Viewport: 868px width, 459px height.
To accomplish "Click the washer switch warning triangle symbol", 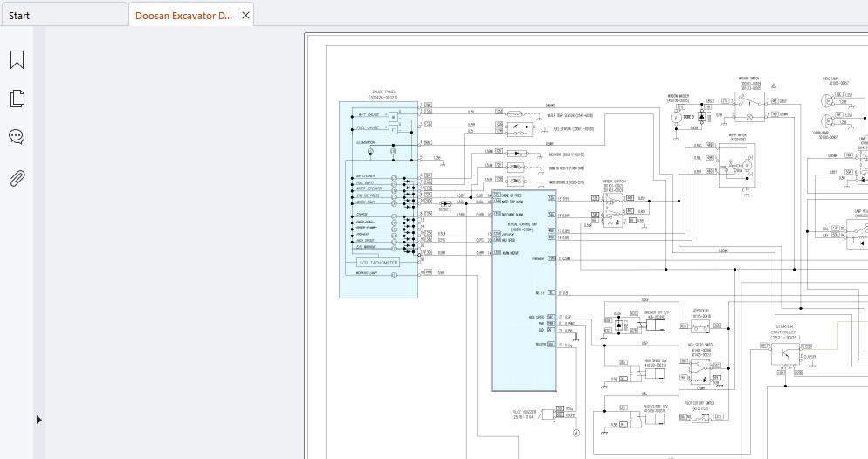I will click(774, 86).
